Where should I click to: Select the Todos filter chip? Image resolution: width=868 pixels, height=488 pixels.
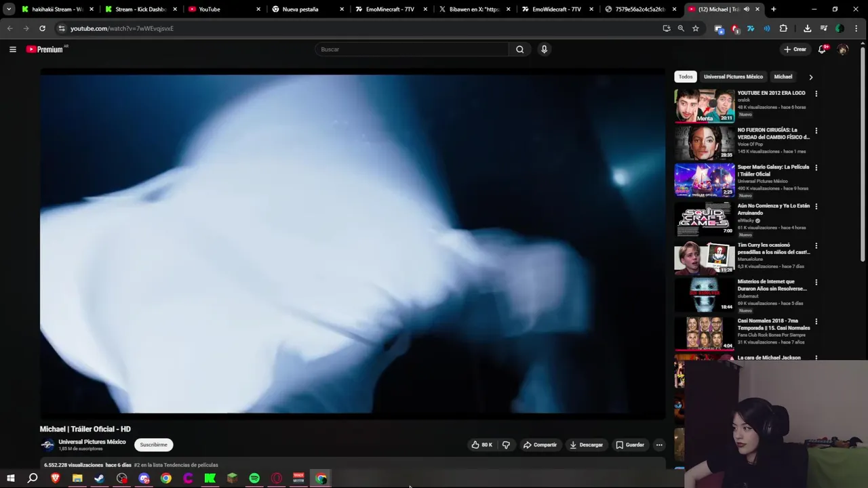coord(686,77)
